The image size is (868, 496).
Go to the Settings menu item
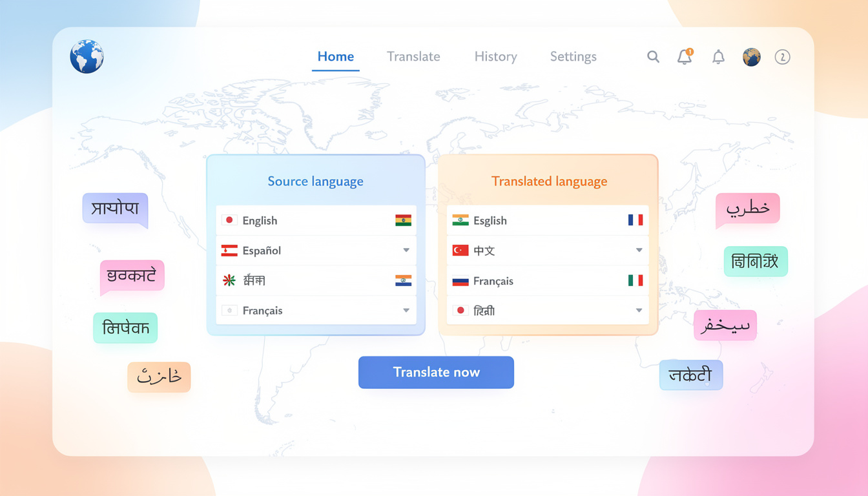tap(573, 57)
